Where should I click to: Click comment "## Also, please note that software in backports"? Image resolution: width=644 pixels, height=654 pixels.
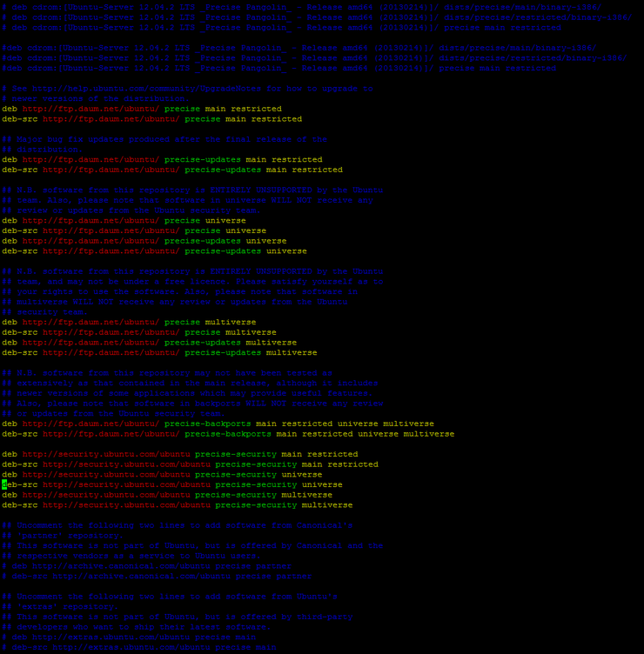coord(192,404)
